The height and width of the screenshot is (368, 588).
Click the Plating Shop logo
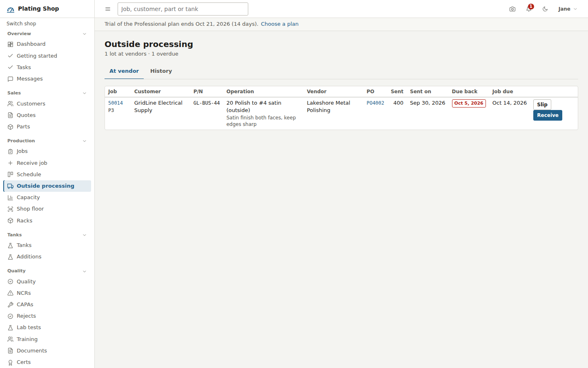(33, 9)
